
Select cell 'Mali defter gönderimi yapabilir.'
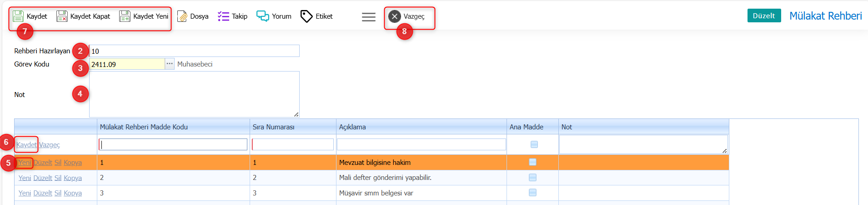click(x=421, y=178)
